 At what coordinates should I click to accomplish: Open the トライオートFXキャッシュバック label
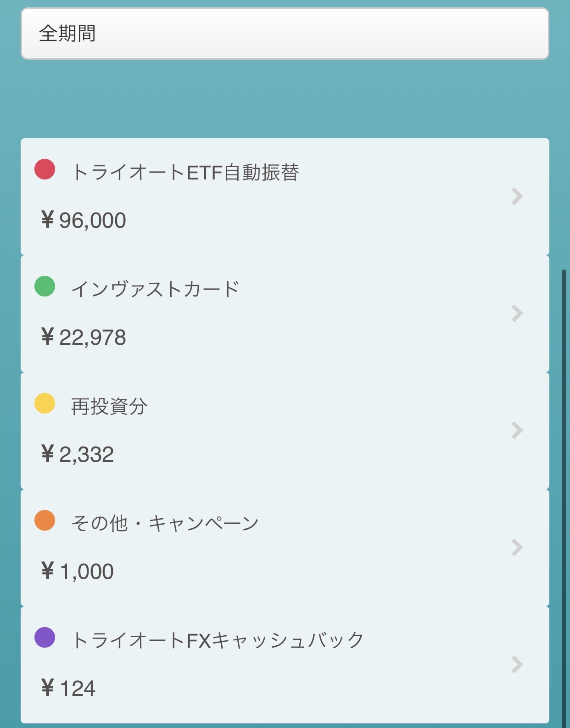tap(218, 641)
